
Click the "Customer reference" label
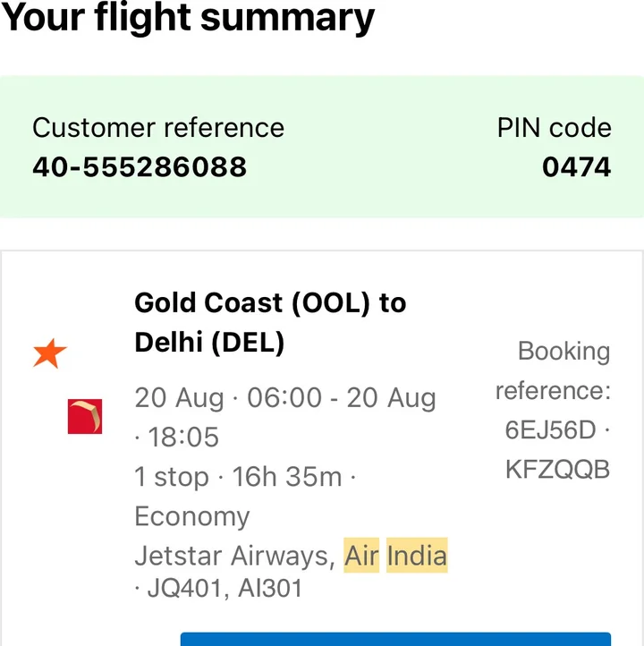(x=158, y=128)
